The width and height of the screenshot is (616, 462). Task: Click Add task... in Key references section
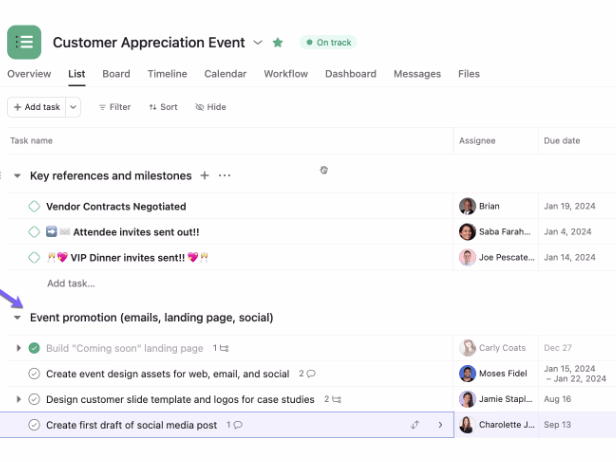click(71, 283)
